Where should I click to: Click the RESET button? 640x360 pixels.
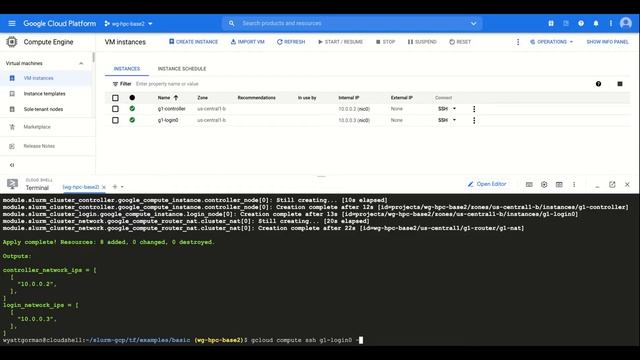(x=460, y=42)
